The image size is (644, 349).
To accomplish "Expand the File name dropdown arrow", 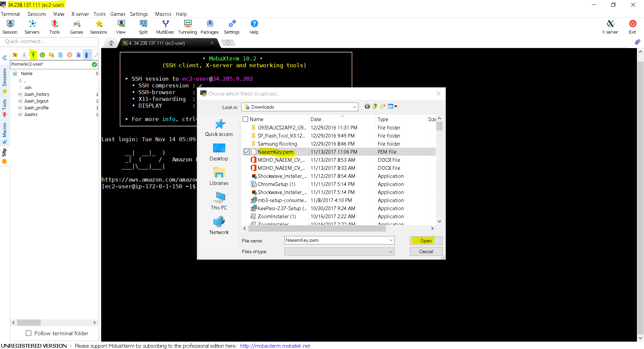I will point(391,240).
